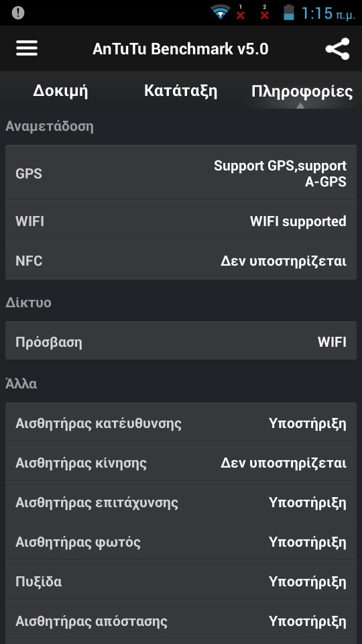Tap the AnTuTu Benchmark v5.0 title

(180, 49)
